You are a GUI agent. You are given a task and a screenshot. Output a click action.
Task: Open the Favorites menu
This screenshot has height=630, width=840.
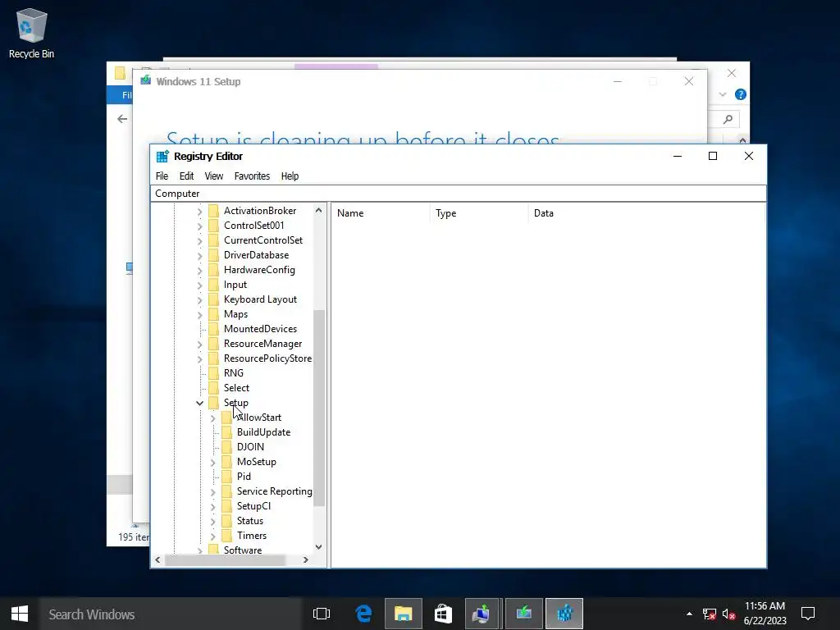[252, 176]
